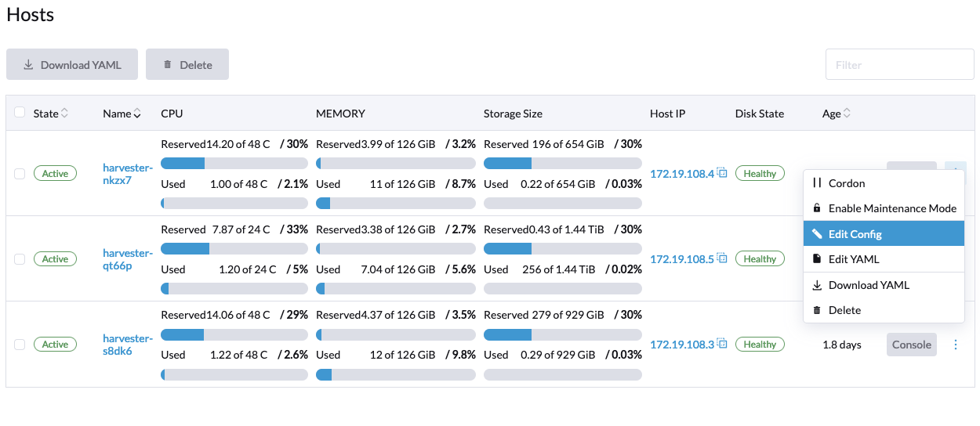Copy host IP 172.19.108.5 to clipboard
This screenshot has height=426, width=980.
(x=722, y=258)
